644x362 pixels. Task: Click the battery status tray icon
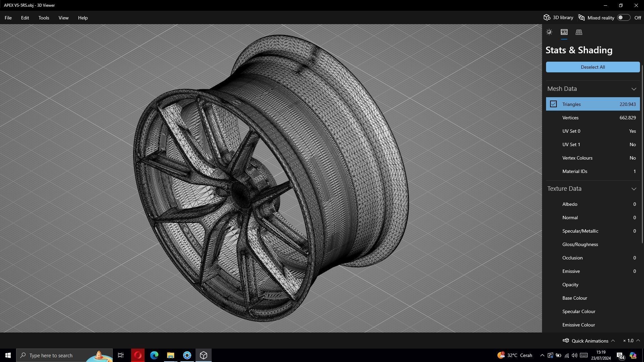[x=558, y=355]
